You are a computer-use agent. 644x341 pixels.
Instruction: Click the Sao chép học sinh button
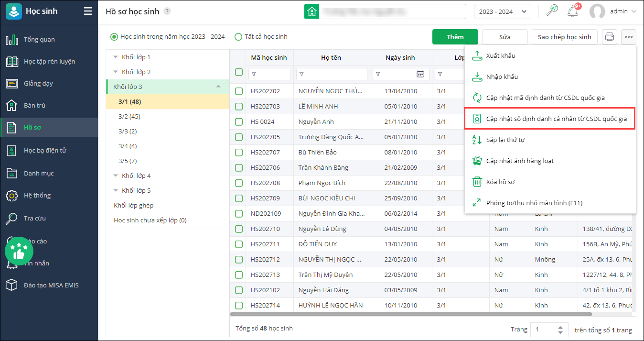(565, 37)
